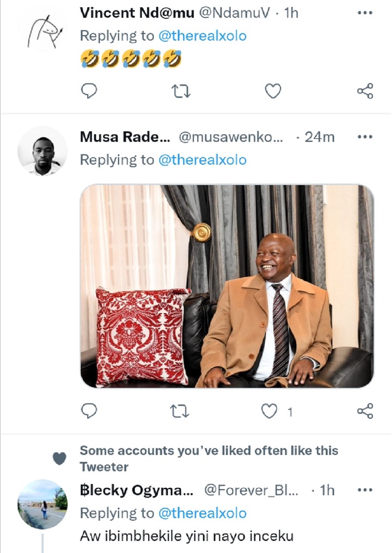This screenshot has height=553, width=392.
Task: Open Musa Rade's display name
Action: click(x=125, y=137)
